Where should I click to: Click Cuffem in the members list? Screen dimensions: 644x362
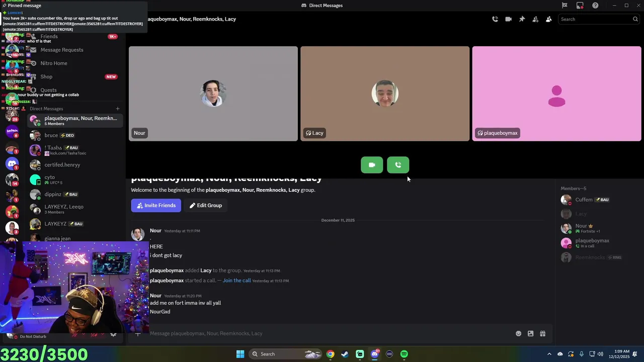pyautogui.click(x=599, y=200)
